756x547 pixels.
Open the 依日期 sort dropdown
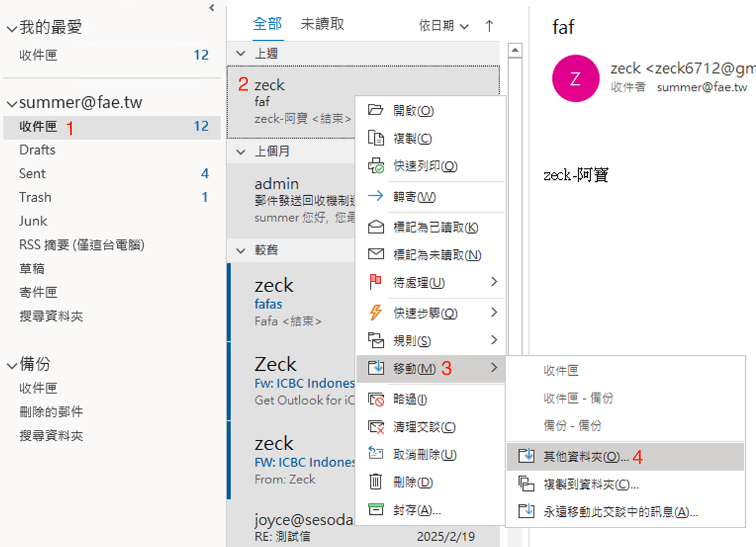(444, 26)
